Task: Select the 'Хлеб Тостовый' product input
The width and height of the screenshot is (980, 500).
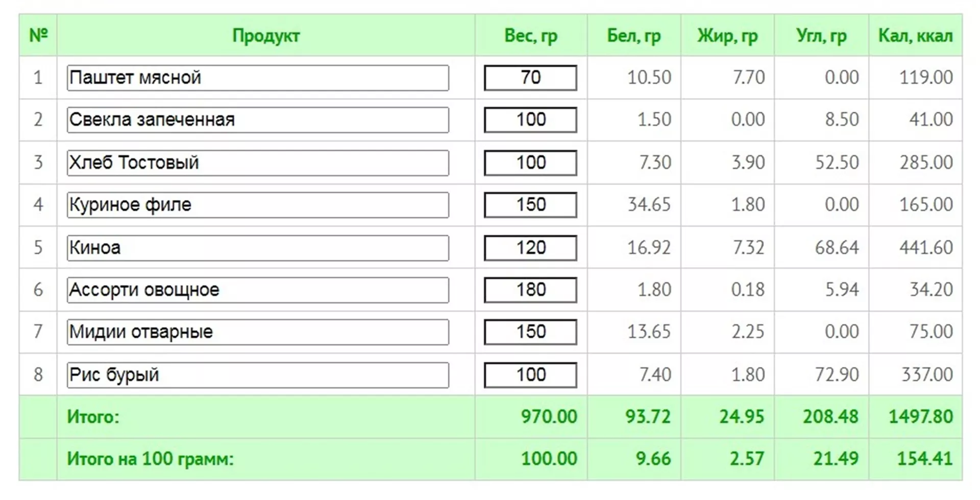Action: pyautogui.click(x=258, y=163)
